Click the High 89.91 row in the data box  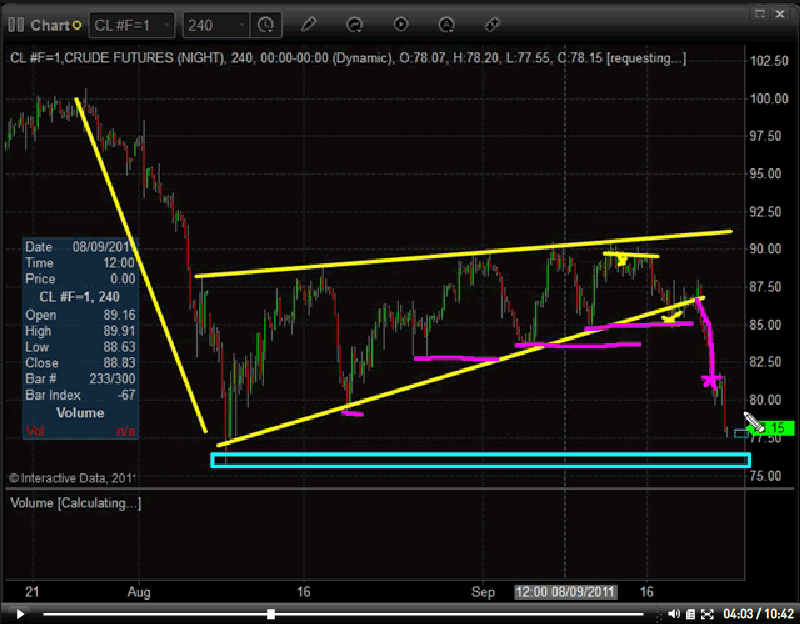80,331
